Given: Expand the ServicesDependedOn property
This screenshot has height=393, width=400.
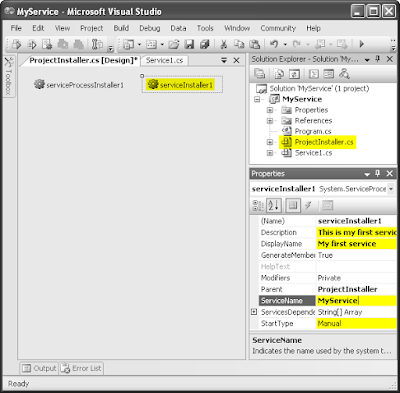Looking at the screenshot, I should pyautogui.click(x=254, y=312).
